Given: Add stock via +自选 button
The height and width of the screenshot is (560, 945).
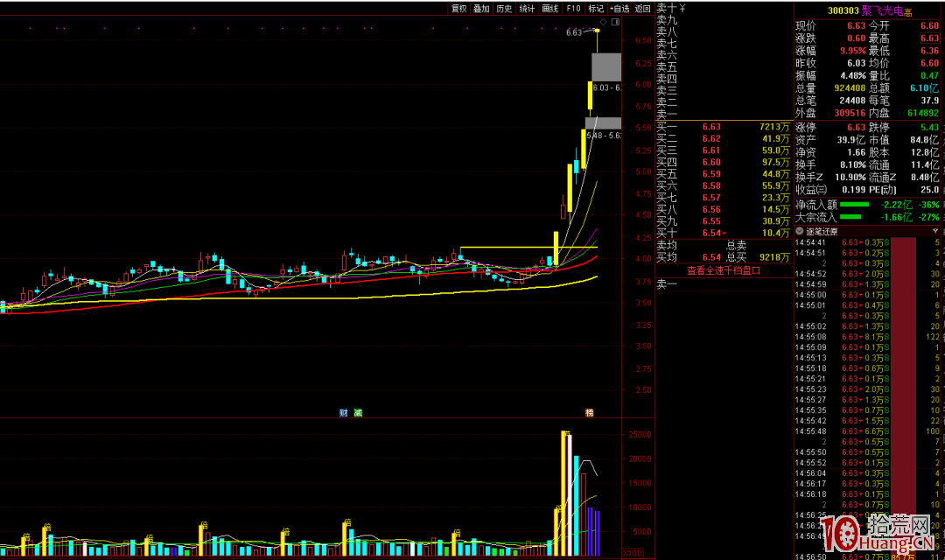Looking at the screenshot, I should pos(619,9).
